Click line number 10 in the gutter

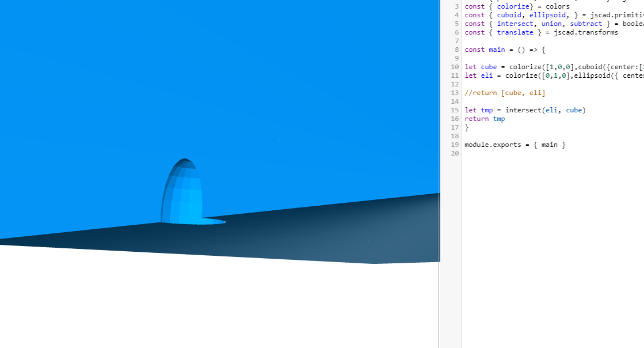click(x=455, y=66)
